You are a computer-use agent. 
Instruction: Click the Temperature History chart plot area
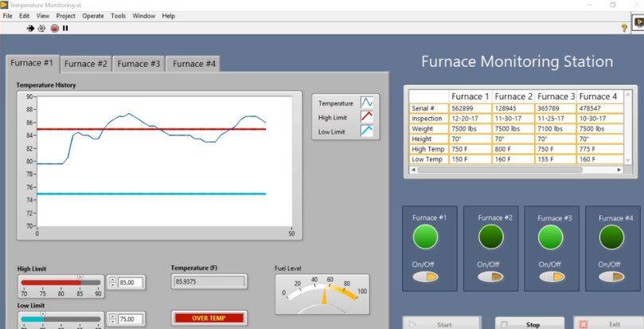[164, 161]
